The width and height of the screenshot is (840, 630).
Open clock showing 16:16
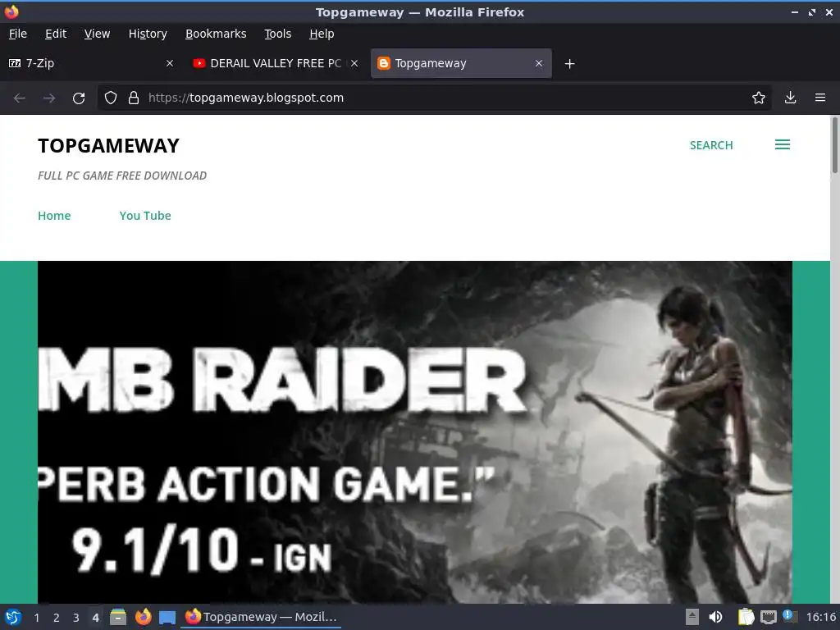coord(820,617)
